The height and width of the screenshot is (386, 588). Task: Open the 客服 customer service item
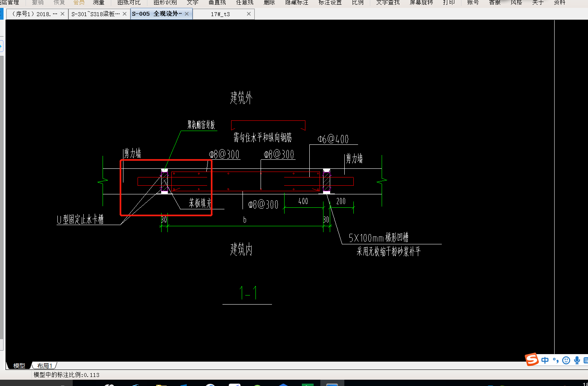(x=494, y=2)
